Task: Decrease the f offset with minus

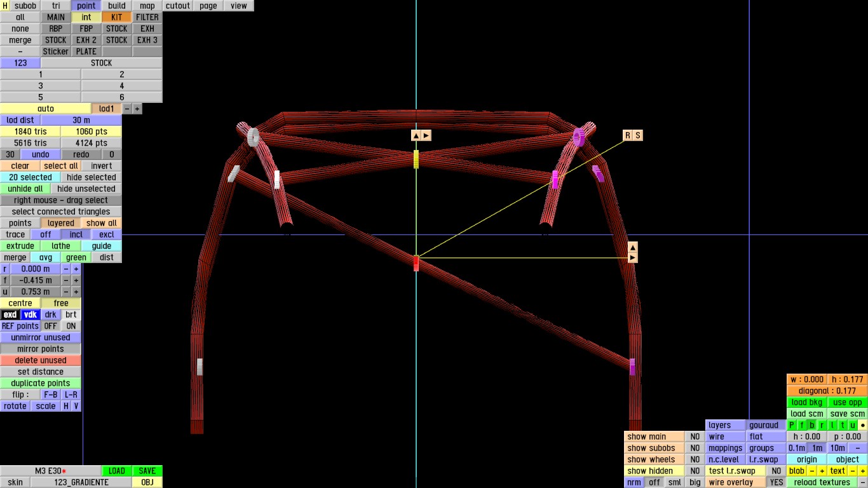Action: tap(66, 280)
